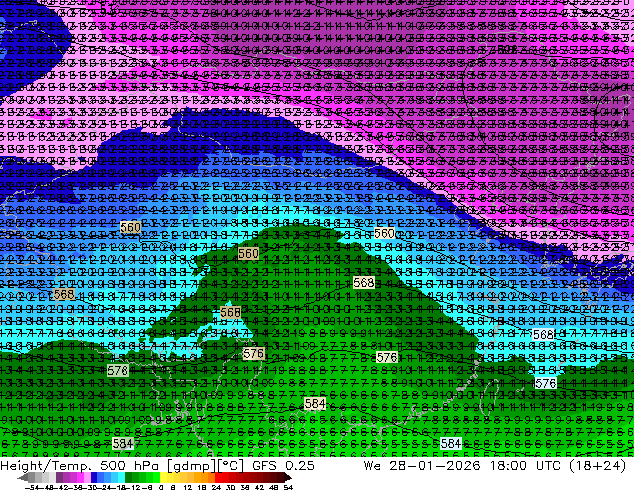Click the leftmost 584 contour label
Viewport: 634px width, 490px height.
123,444
